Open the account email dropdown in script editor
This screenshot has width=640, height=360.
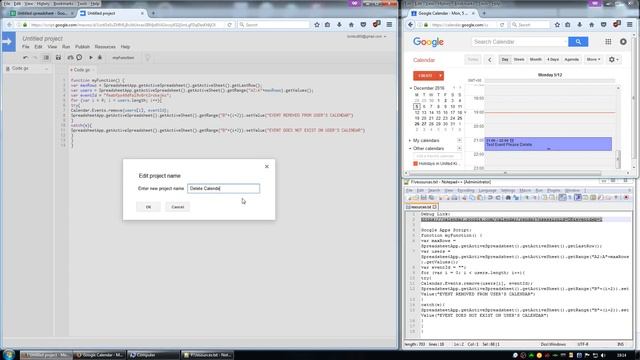coord(366,36)
